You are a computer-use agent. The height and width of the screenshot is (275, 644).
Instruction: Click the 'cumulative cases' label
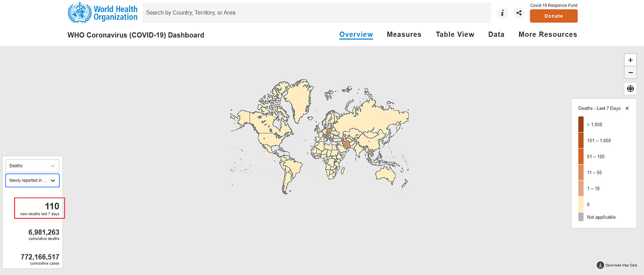pos(45,263)
